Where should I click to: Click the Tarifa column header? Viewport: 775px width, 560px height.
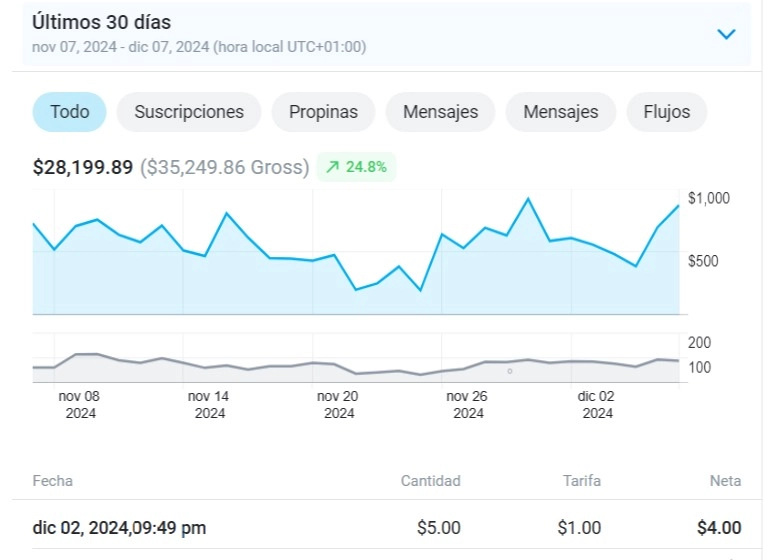coord(582,481)
